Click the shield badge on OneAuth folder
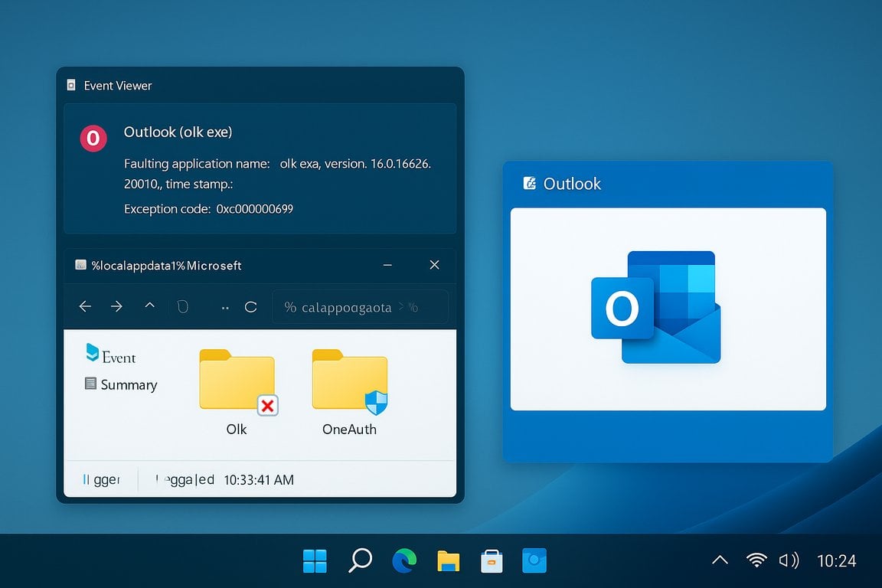Image resolution: width=882 pixels, height=588 pixels. (377, 402)
